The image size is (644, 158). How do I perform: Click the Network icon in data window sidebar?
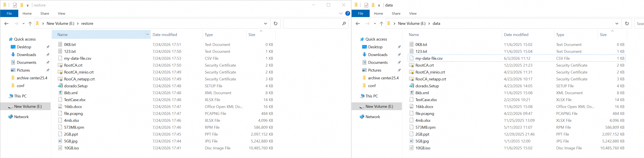(362, 117)
